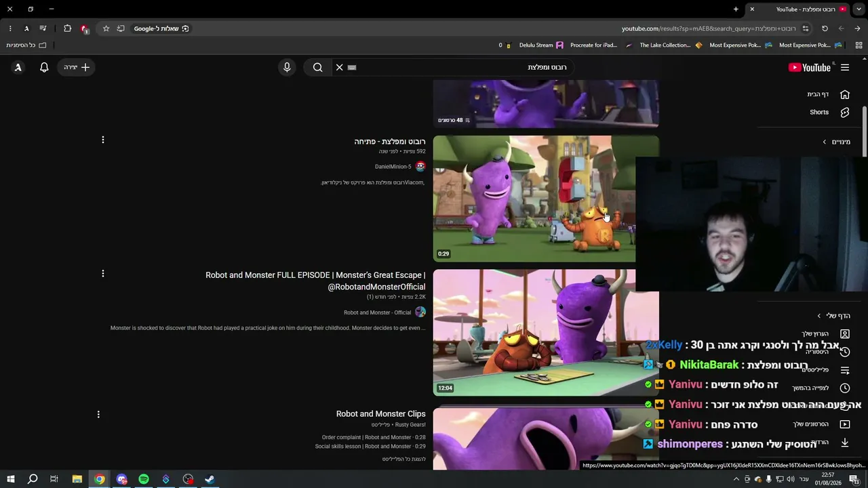Image resolution: width=868 pixels, height=488 pixels.
Task: Open the all-bookmarks folder
Action: (x=26, y=45)
